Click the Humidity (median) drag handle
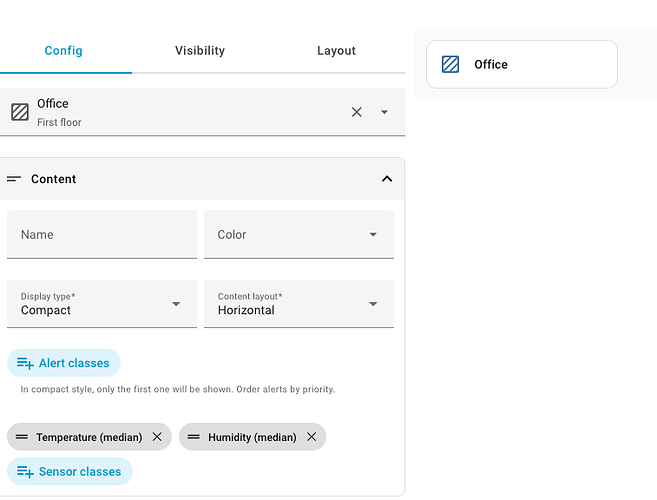The width and height of the screenshot is (657, 500). click(194, 437)
